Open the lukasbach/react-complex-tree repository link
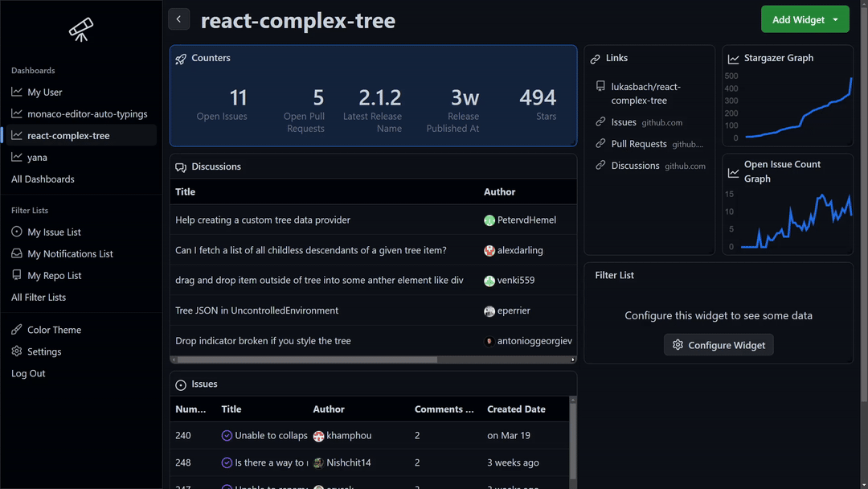 pos(645,93)
